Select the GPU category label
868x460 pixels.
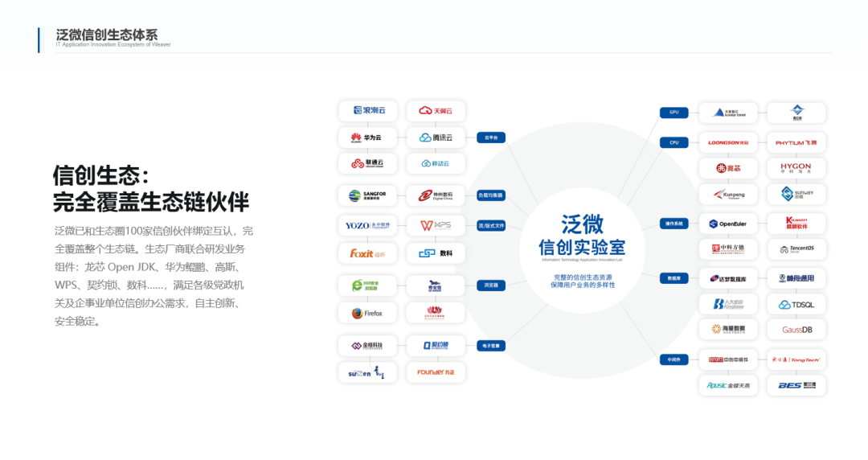click(x=674, y=113)
